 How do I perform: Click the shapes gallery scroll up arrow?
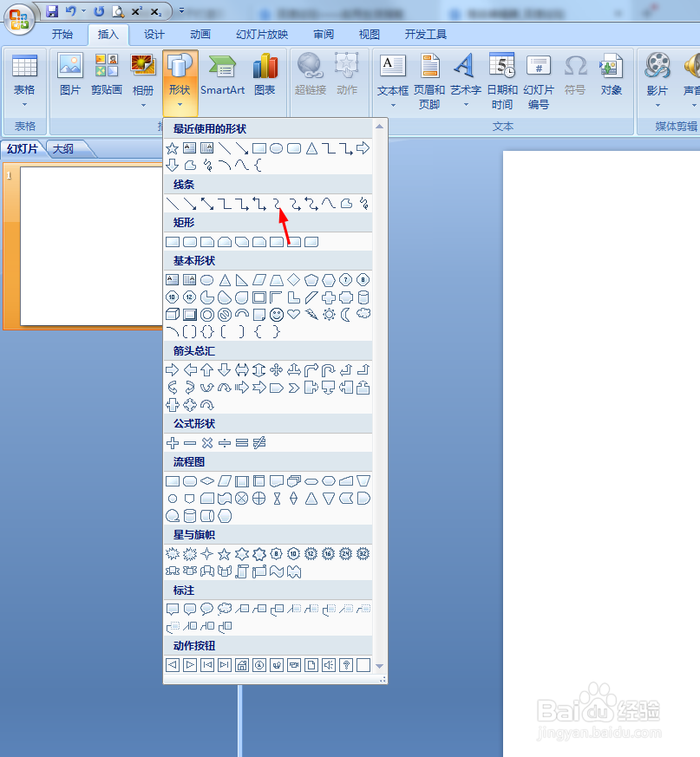point(380,127)
